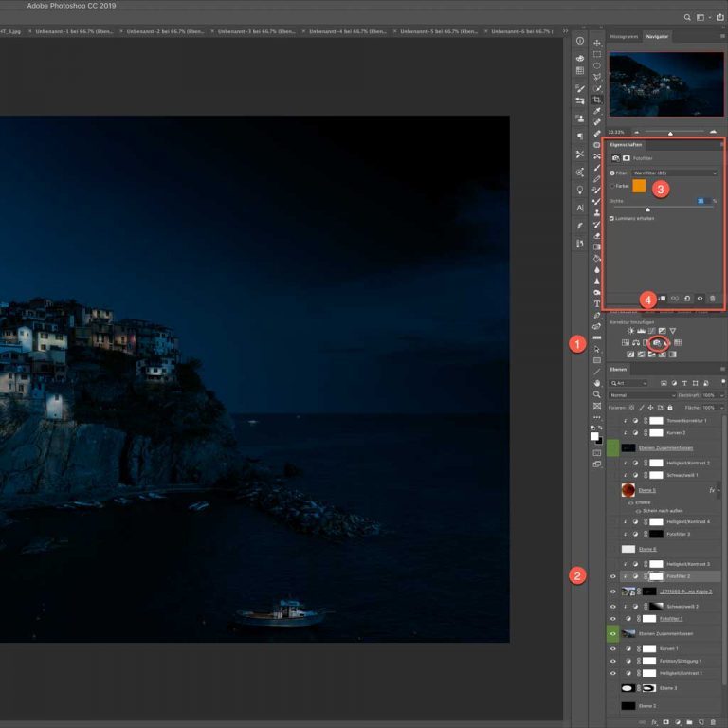
Task: Select the Rectangular Marquee tool
Action: point(597,54)
